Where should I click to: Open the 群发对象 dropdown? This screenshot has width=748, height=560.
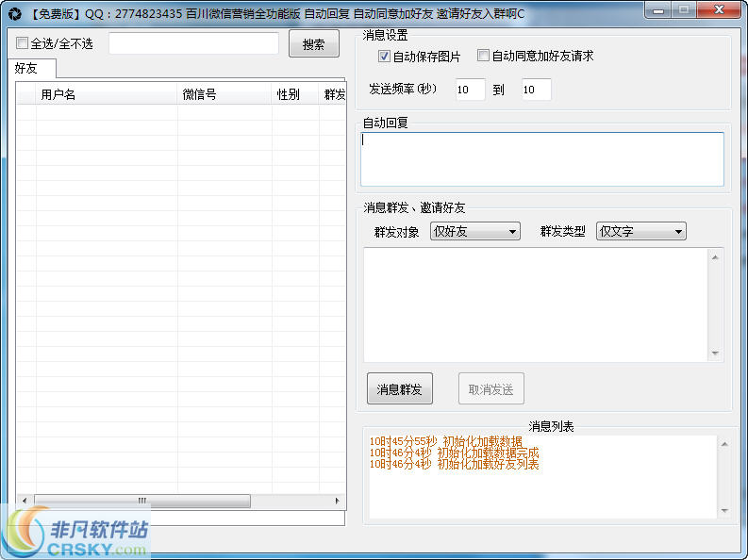point(475,231)
